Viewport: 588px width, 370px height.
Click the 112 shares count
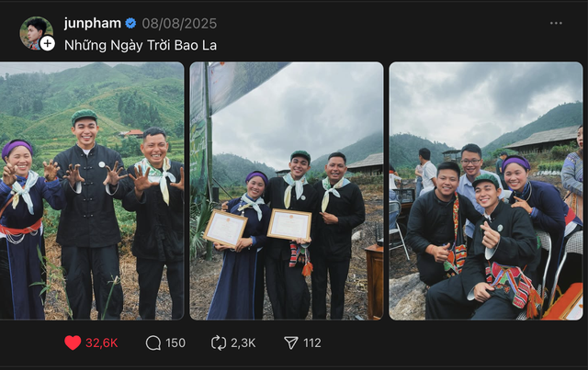[x=312, y=342]
